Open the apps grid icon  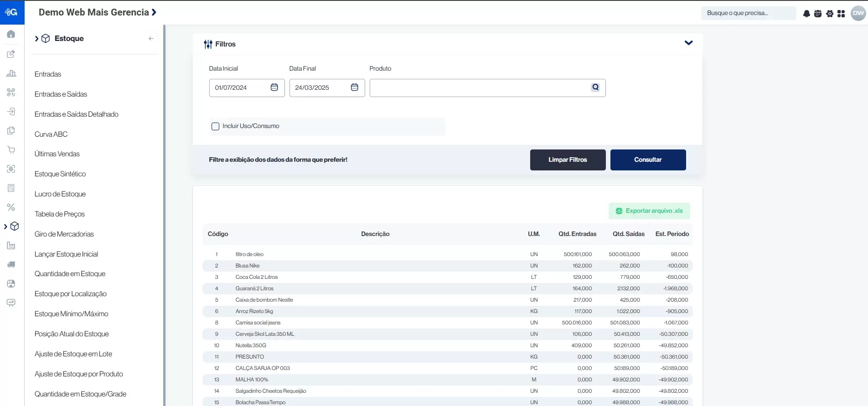(841, 14)
